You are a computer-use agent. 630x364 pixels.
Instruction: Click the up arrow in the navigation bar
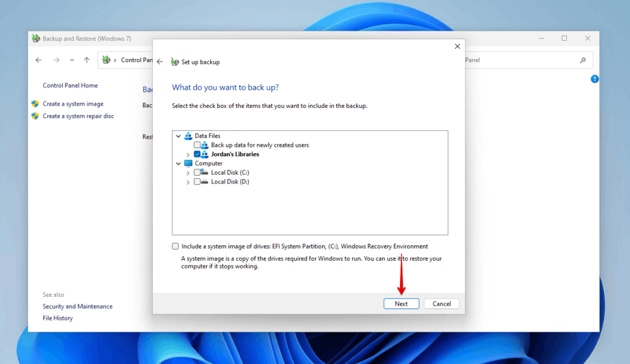pos(86,60)
